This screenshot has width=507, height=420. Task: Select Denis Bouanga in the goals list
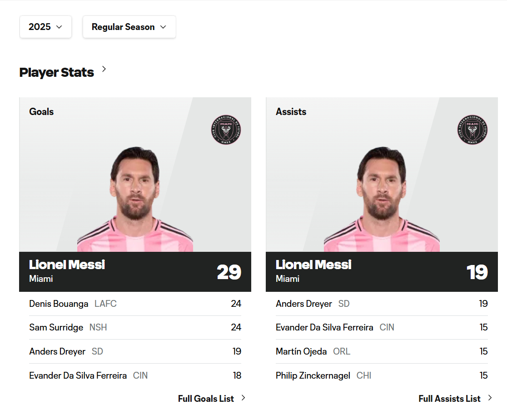click(59, 304)
